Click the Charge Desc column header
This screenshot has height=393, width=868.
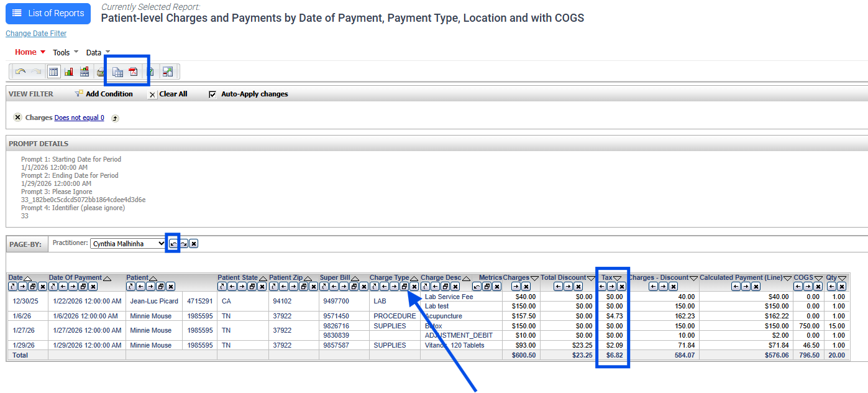coord(441,277)
